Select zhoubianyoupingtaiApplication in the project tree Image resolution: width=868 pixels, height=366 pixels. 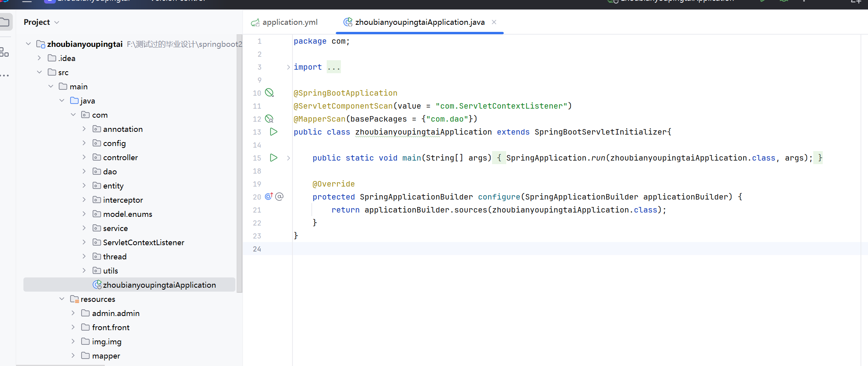click(130, 285)
